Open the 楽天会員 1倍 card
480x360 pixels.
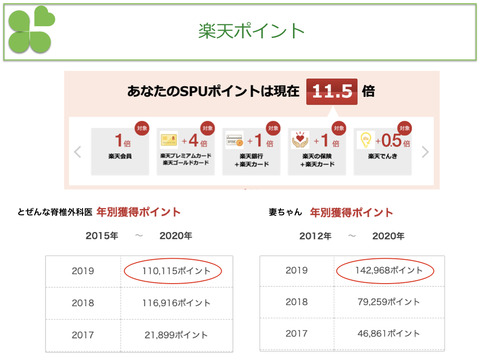pos(120,152)
